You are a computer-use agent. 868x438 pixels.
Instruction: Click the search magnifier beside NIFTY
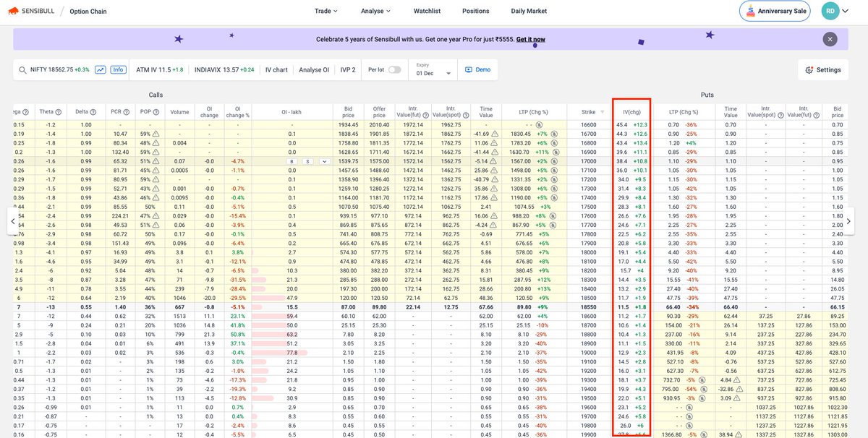(x=22, y=70)
